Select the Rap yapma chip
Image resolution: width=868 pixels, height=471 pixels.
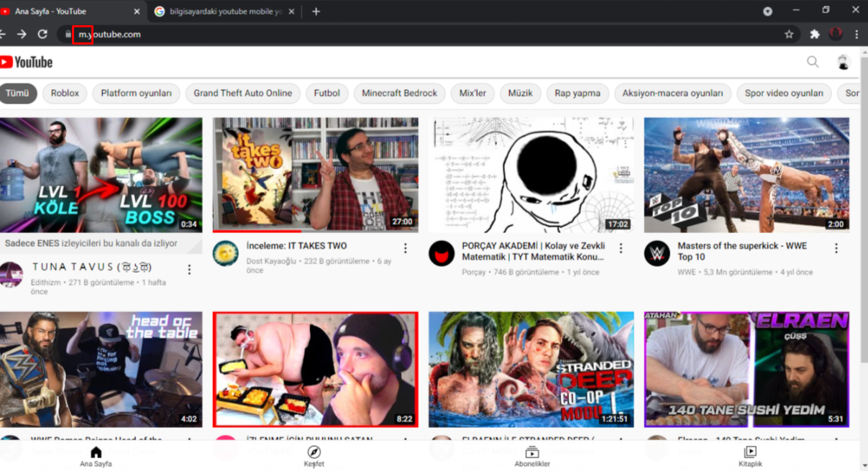577,93
